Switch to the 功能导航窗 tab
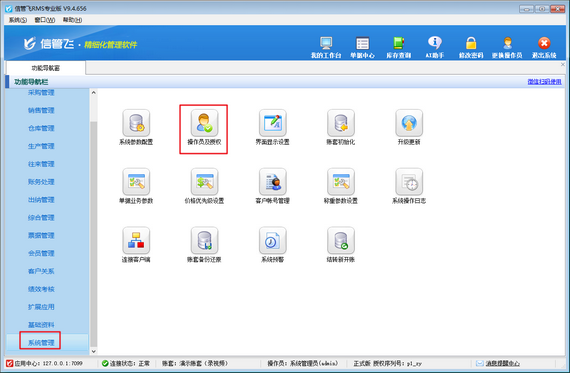Image resolution: width=570 pixels, height=373 pixels. tap(46, 68)
